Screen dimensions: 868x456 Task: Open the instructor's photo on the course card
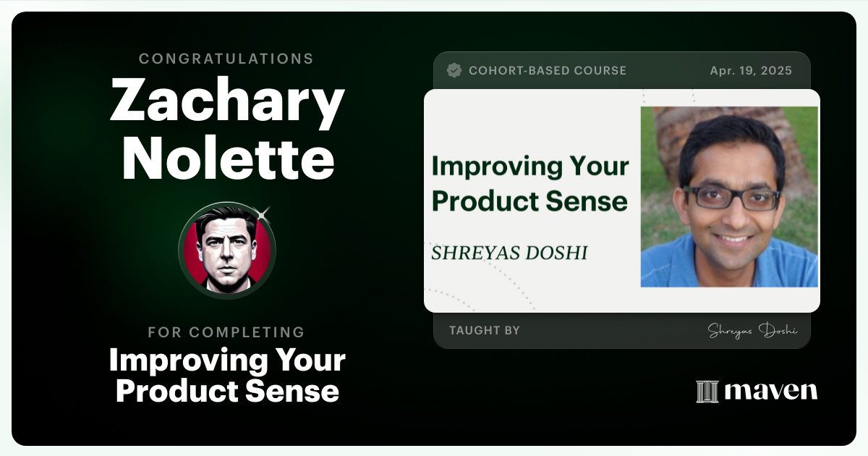tap(729, 197)
